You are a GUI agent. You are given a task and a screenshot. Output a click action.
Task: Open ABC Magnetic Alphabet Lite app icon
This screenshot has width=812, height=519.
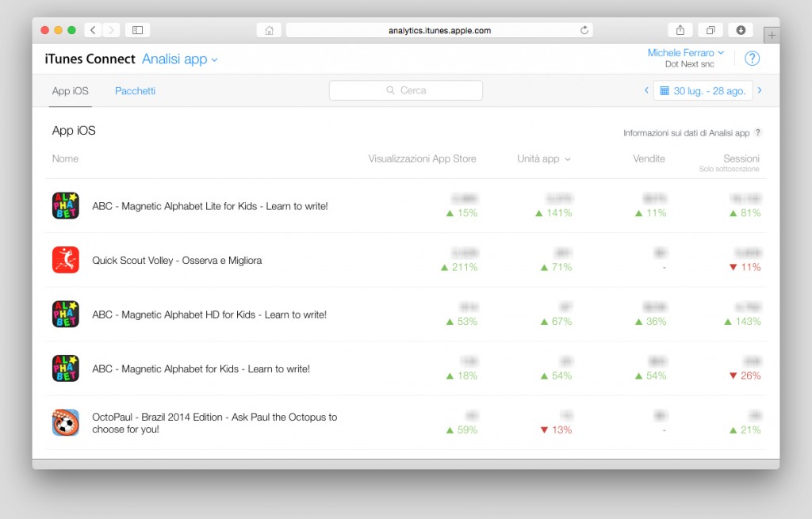point(66,205)
